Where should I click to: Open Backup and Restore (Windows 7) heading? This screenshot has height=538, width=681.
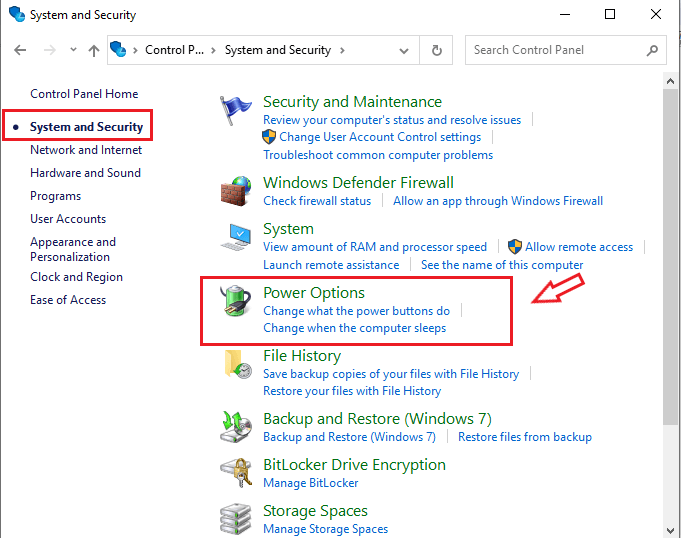[377, 419]
